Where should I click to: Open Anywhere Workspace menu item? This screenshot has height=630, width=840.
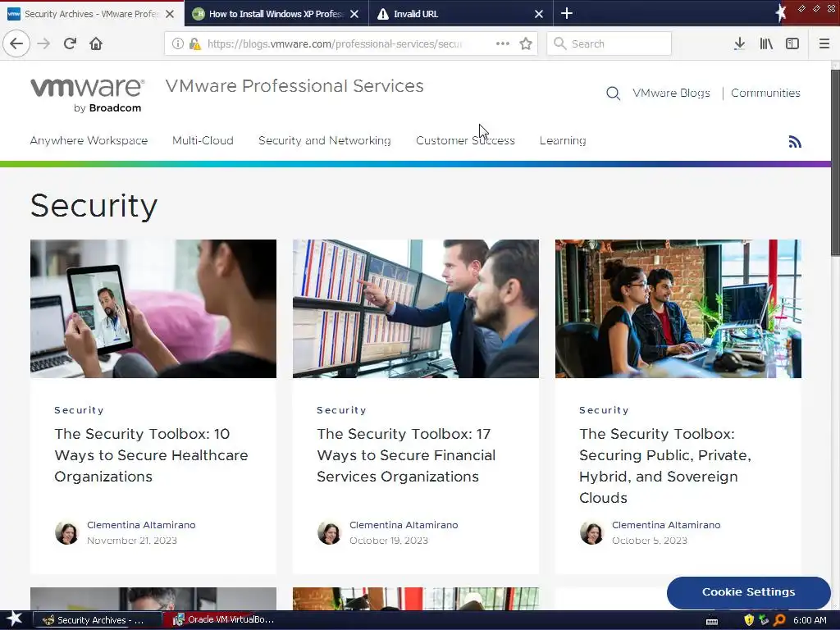click(x=89, y=140)
